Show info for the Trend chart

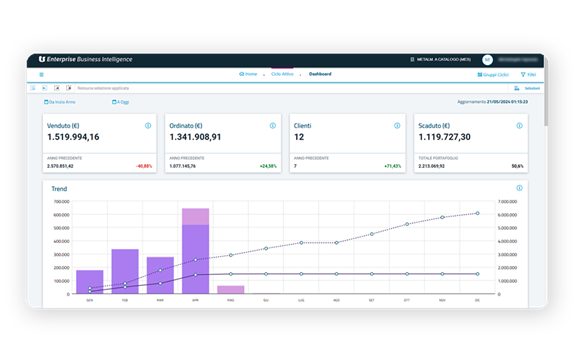point(519,188)
